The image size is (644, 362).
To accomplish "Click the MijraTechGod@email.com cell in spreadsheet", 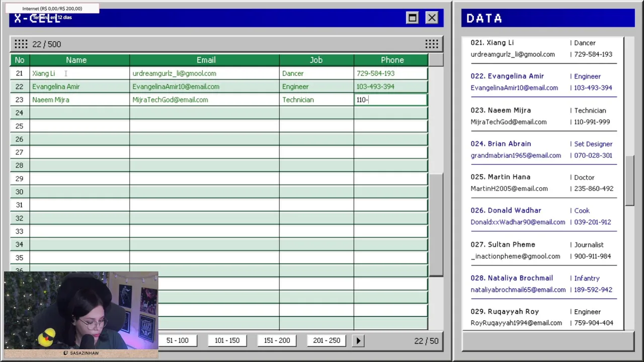I will click(x=204, y=100).
